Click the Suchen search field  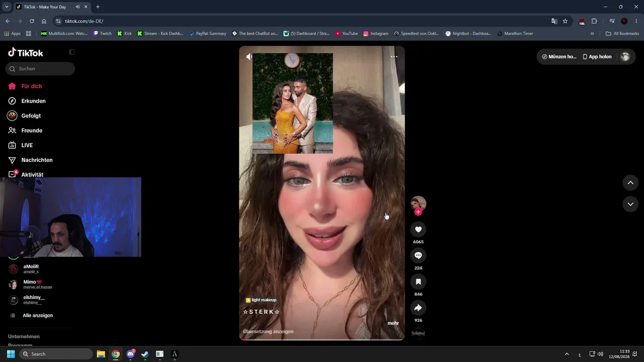[x=40, y=69]
